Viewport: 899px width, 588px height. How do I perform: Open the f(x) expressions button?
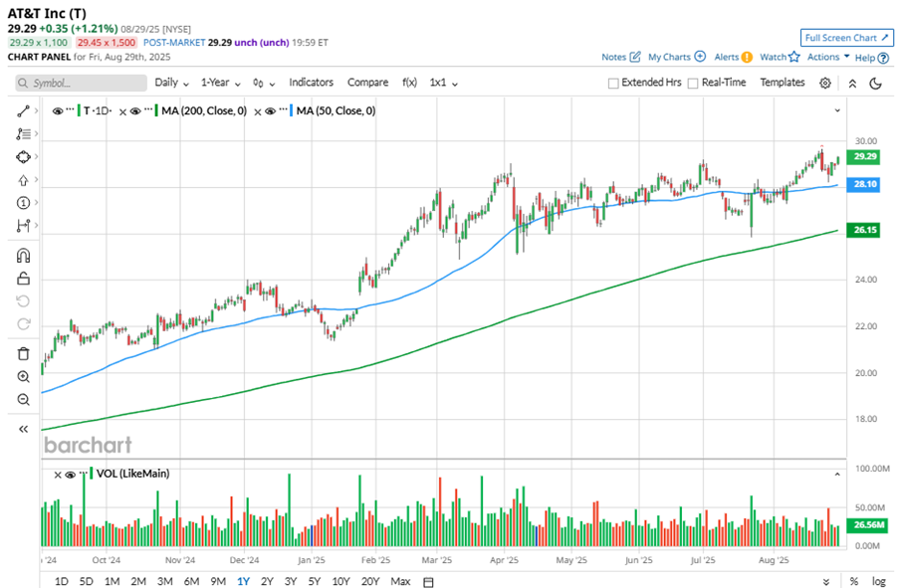(409, 83)
